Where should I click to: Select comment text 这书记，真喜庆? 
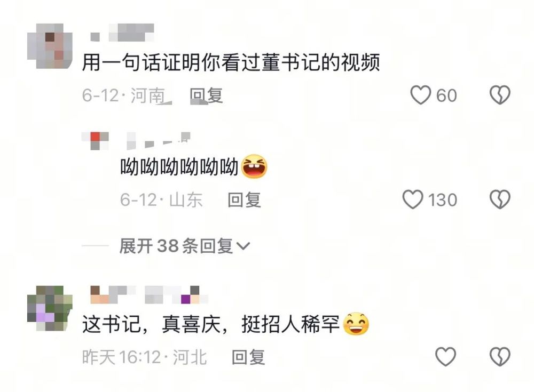click(x=151, y=324)
